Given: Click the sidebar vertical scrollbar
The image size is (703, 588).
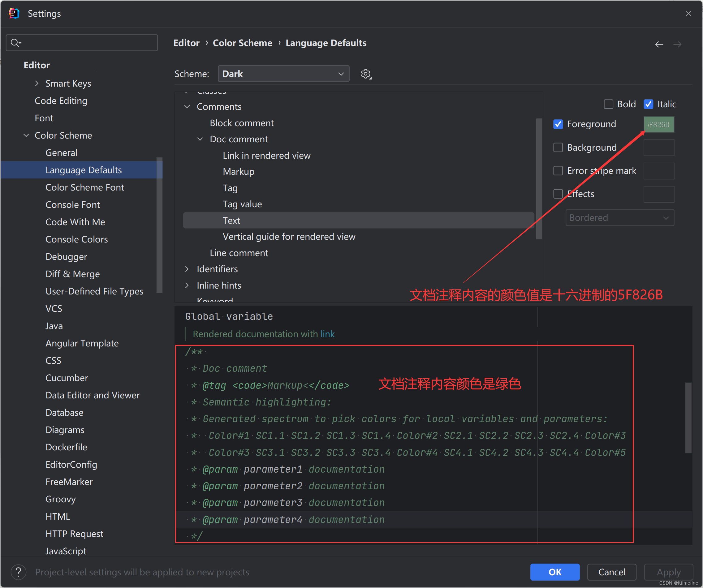Looking at the screenshot, I should point(159,225).
